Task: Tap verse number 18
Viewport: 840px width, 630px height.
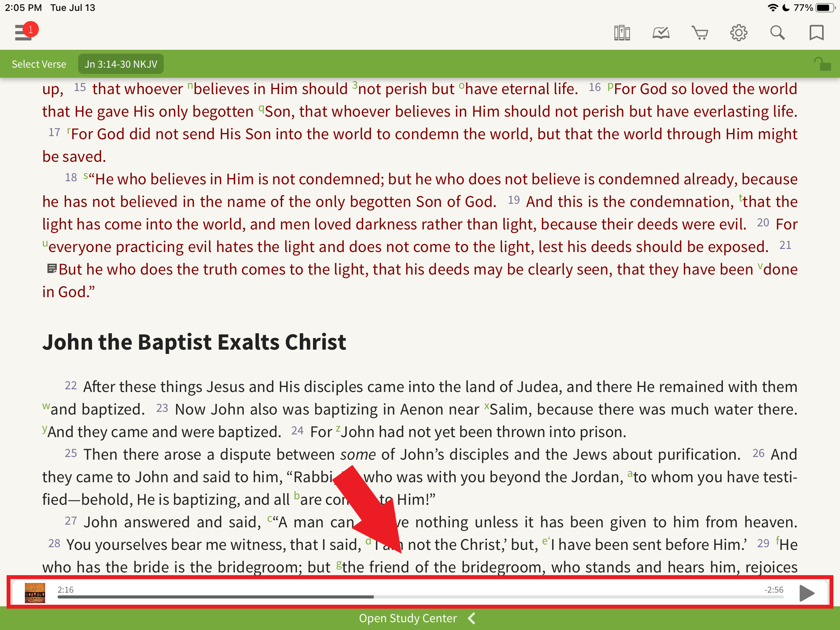Action: tap(71, 177)
